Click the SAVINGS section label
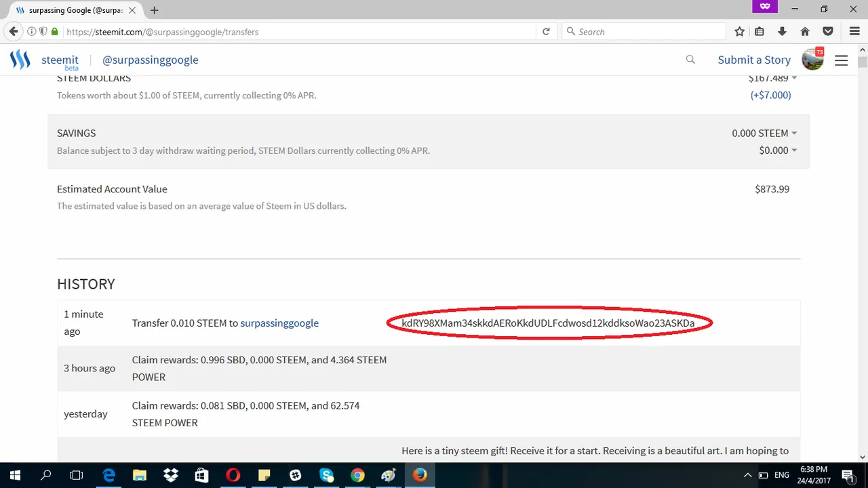The width and height of the screenshot is (868, 488). (x=76, y=133)
